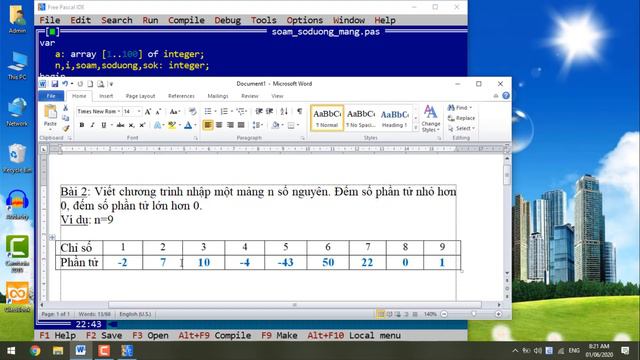Image resolution: width=640 pixels, height=360 pixels.
Task: Increase paragraph indent
Action: [270, 111]
